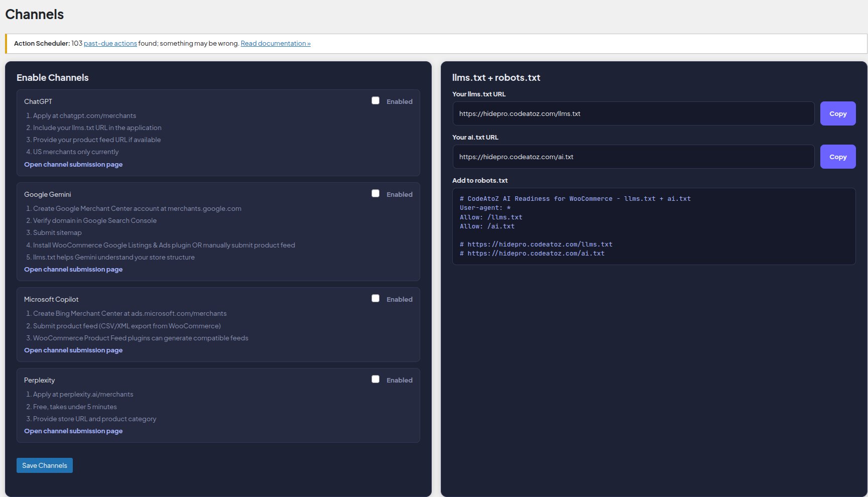
Task: Select the robots.txt snippet code block
Action: point(653,226)
